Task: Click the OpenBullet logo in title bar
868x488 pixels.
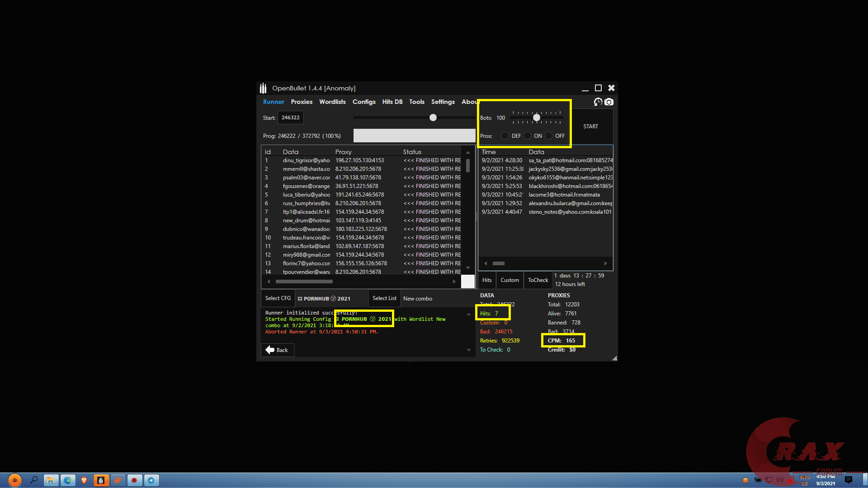Action: point(263,88)
